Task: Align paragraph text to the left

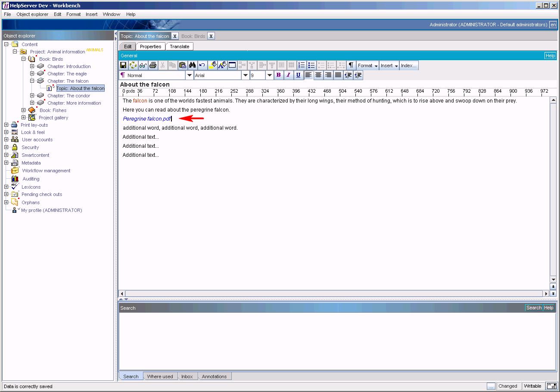Action: pos(308,75)
